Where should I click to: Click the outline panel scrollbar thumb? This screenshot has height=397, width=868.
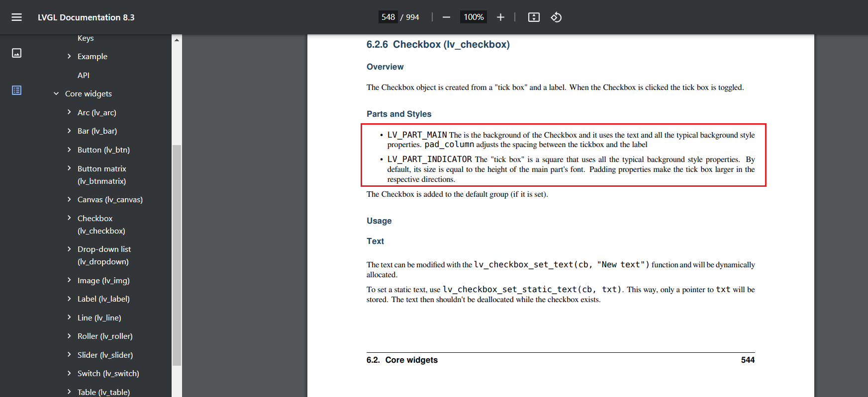coord(177,255)
